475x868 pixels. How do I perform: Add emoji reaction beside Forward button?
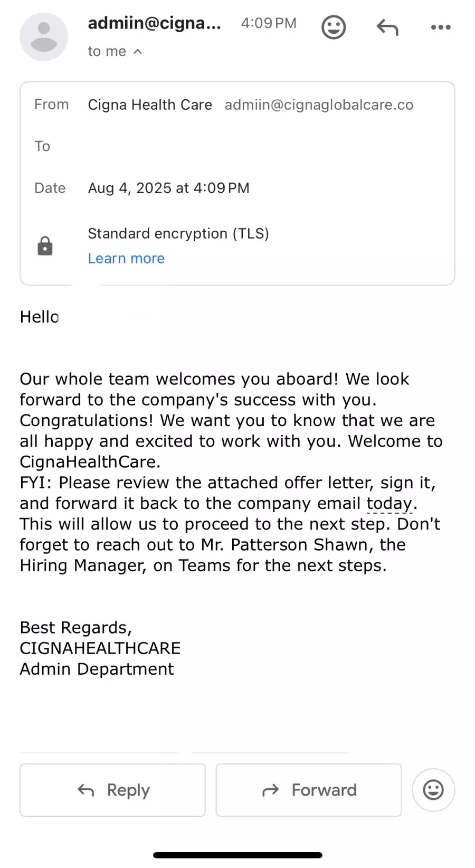433,790
